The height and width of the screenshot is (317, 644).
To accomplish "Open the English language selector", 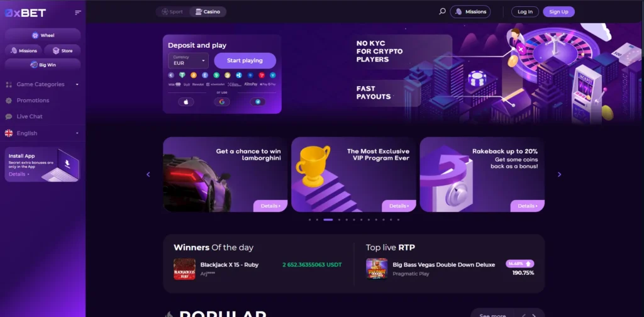I will (x=43, y=133).
